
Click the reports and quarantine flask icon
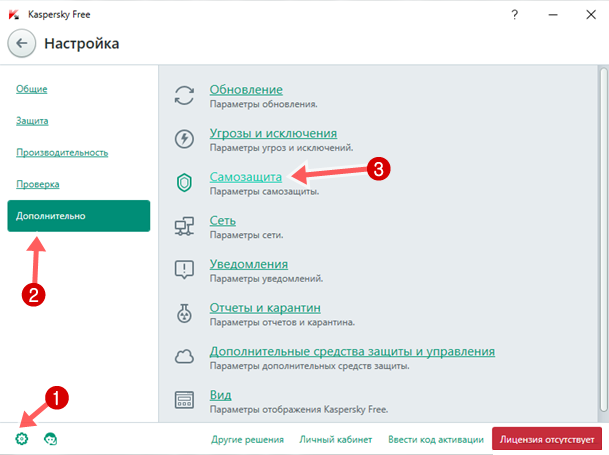[x=184, y=313]
